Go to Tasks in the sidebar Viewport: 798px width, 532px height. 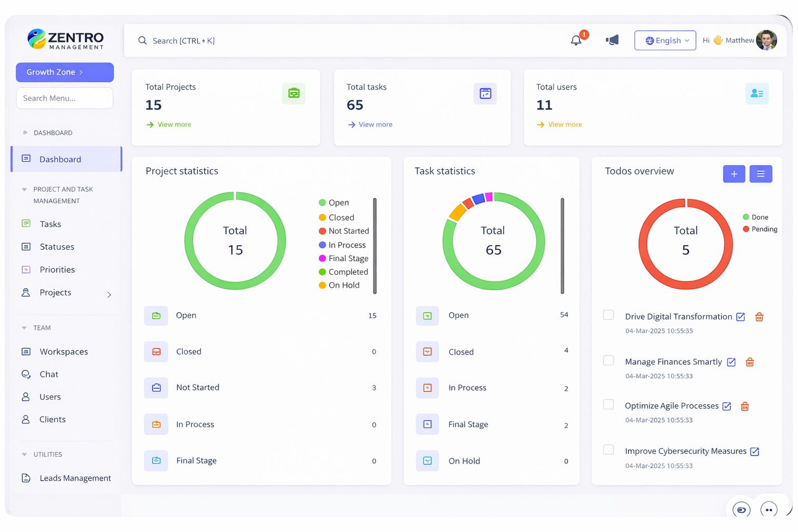pyautogui.click(x=50, y=224)
